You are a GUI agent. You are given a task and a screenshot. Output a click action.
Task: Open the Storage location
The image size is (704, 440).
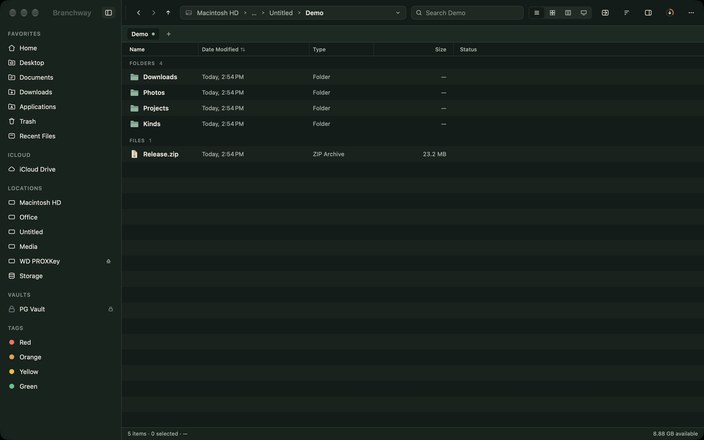61,276
